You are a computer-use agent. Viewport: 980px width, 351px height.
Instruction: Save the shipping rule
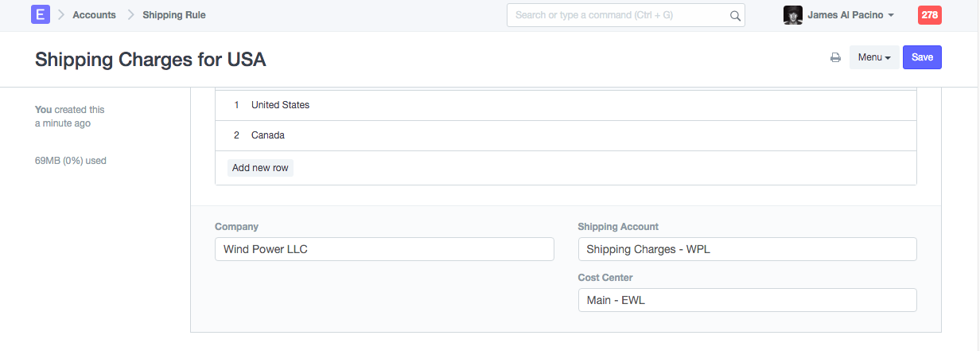click(x=922, y=57)
